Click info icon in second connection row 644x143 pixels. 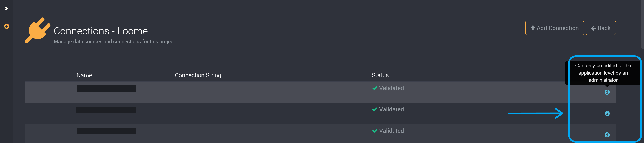pos(607,113)
